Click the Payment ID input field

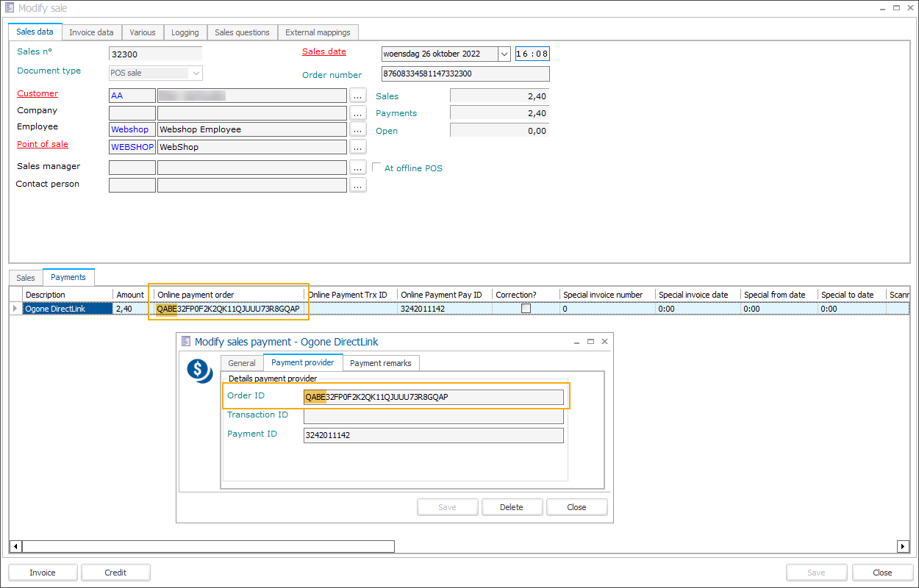(433, 435)
